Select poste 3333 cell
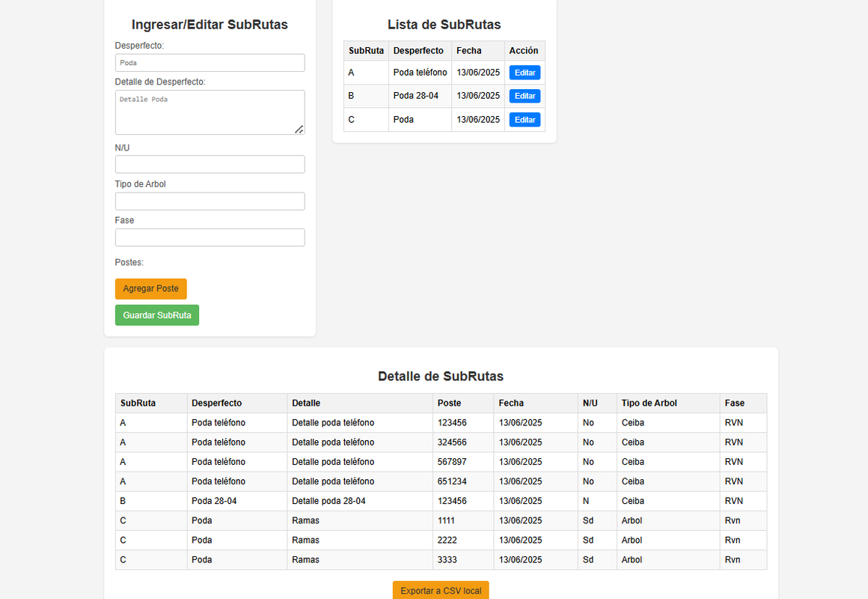This screenshot has width=868, height=599. click(462, 559)
